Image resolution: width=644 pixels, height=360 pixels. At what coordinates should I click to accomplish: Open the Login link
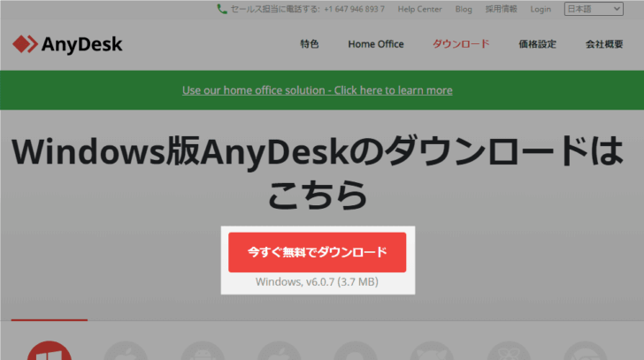point(540,9)
